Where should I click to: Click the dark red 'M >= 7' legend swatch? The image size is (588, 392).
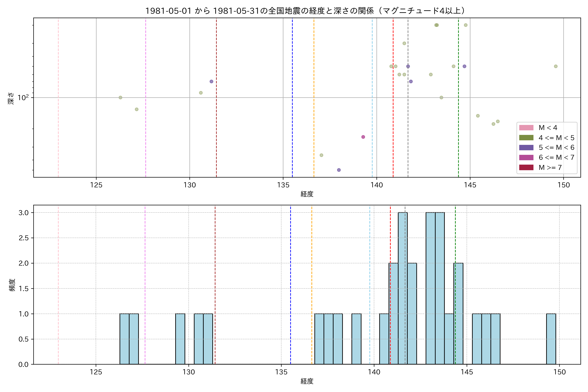click(x=526, y=168)
